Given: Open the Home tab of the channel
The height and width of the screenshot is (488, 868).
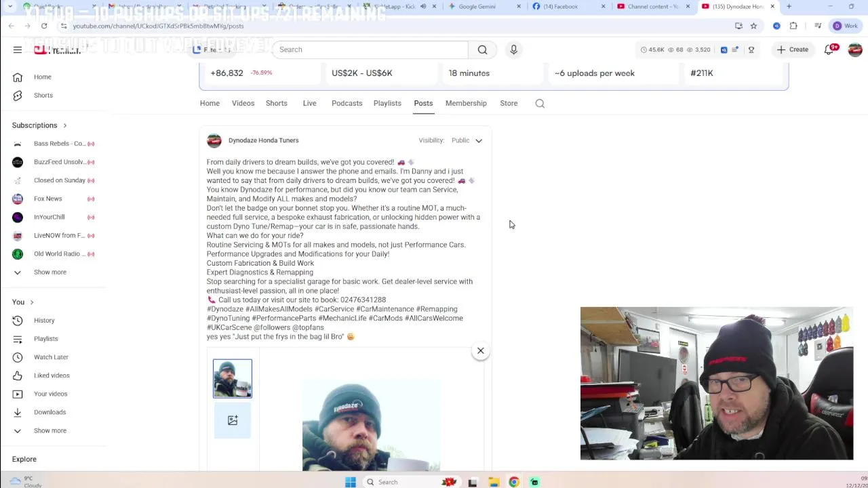Looking at the screenshot, I should pyautogui.click(x=210, y=103).
